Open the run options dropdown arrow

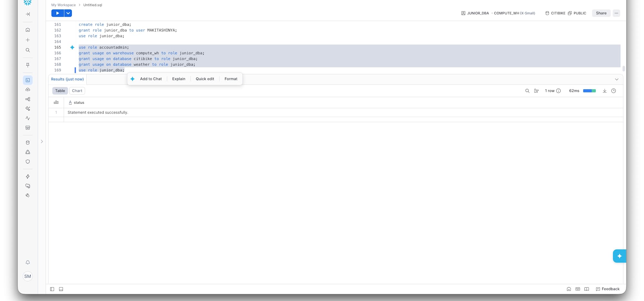pos(68,13)
